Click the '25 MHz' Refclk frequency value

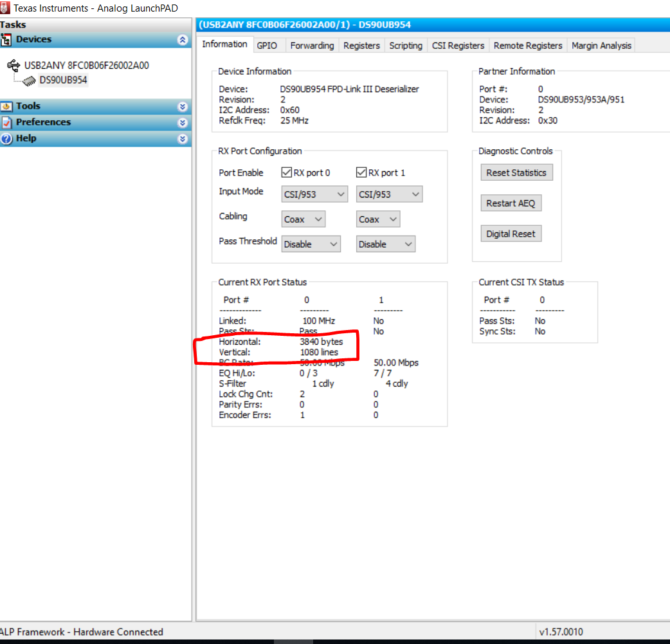click(294, 120)
